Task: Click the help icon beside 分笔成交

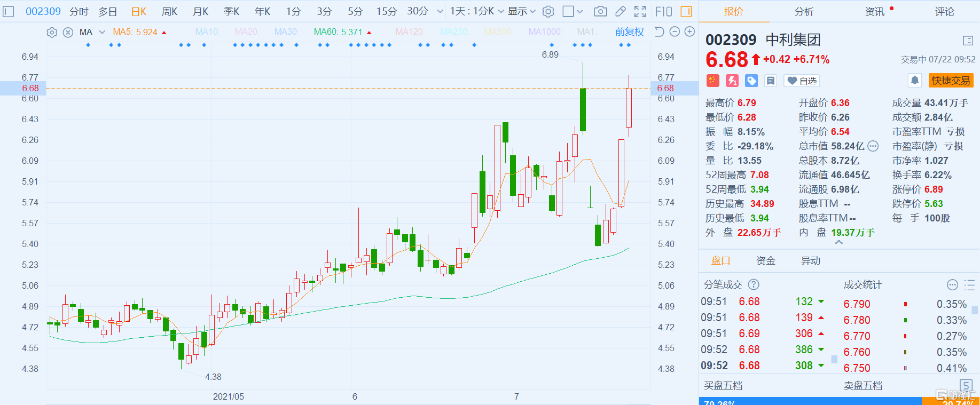Action: pos(754,285)
